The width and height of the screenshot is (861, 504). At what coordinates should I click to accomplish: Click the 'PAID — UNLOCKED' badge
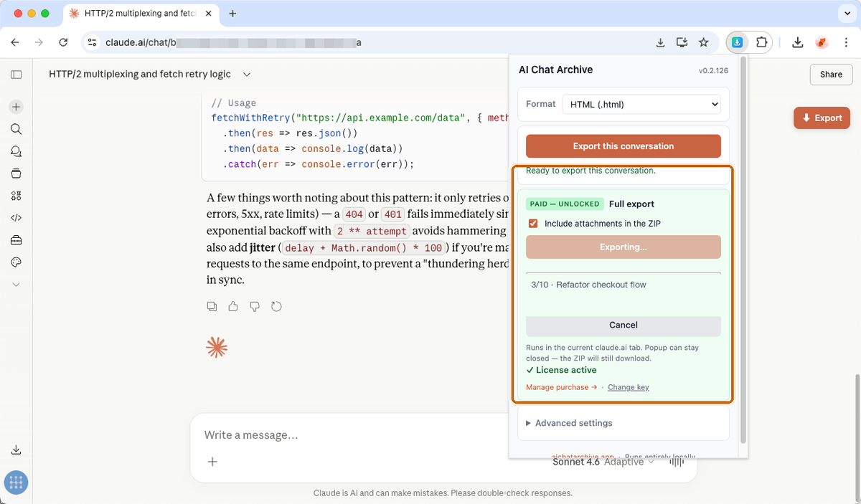pyautogui.click(x=565, y=204)
